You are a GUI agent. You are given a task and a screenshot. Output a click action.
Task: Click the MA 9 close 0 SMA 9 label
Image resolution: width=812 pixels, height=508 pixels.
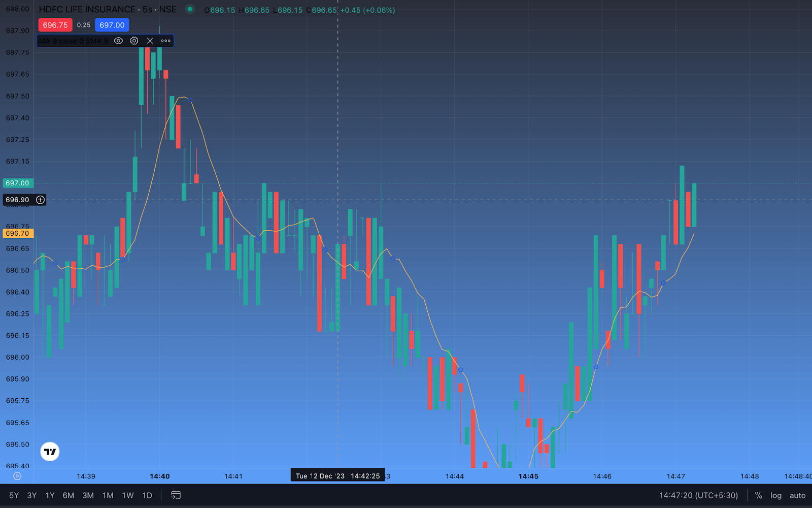point(74,41)
